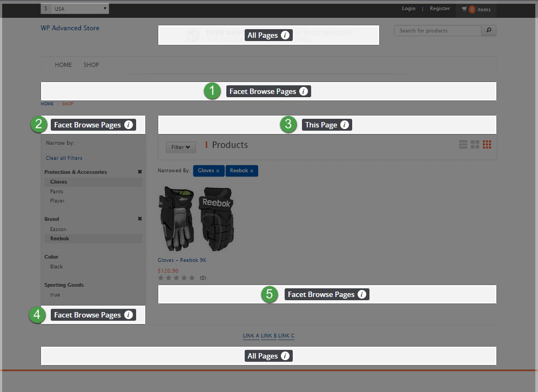The width and height of the screenshot is (538, 392).
Task: Click the bottom All Pages label
Action: pyautogui.click(x=263, y=356)
